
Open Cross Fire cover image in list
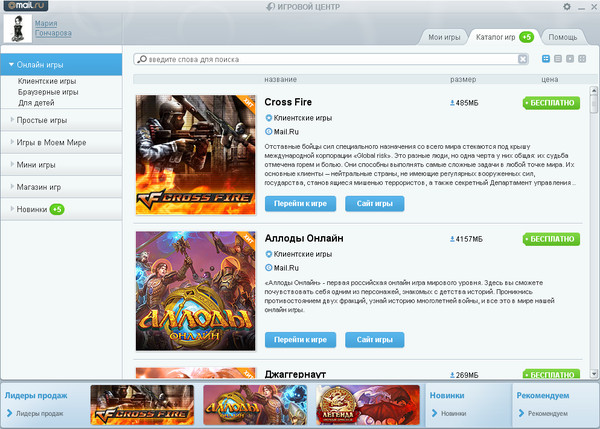[x=196, y=155]
